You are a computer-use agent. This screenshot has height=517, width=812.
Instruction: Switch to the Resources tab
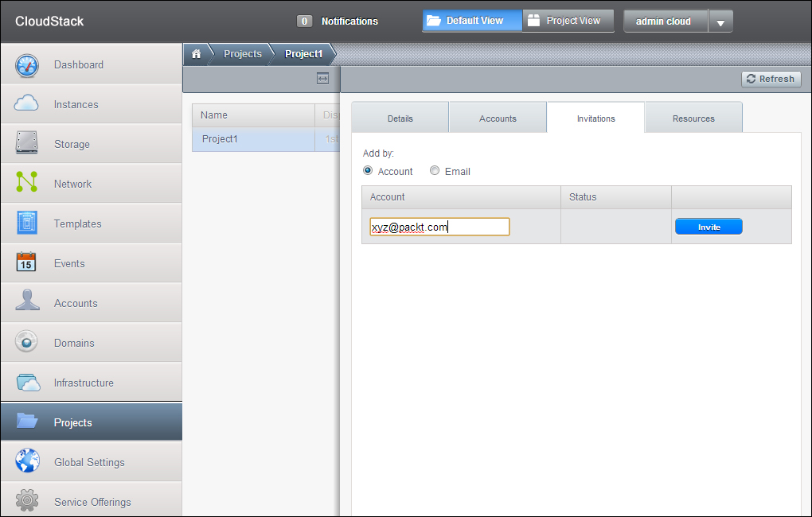(x=693, y=119)
